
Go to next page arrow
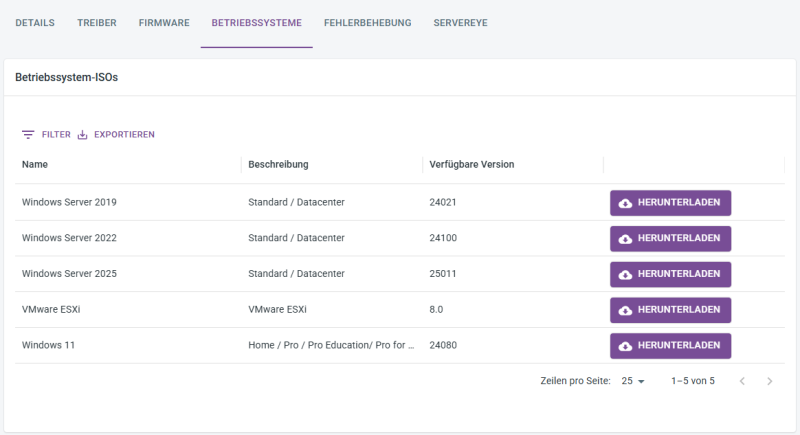click(769, 381)
